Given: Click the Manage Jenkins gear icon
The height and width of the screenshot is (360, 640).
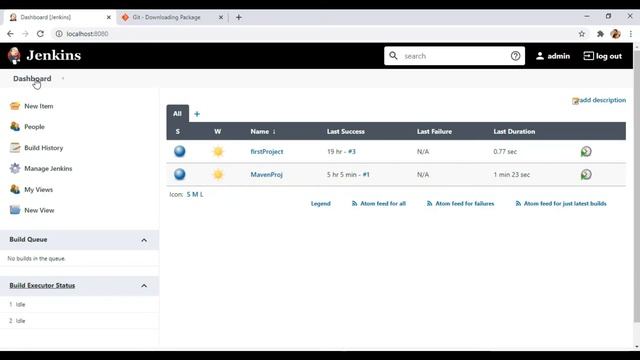Looking at the screenshot, I should pyautogui.click(x=15, y=168).
